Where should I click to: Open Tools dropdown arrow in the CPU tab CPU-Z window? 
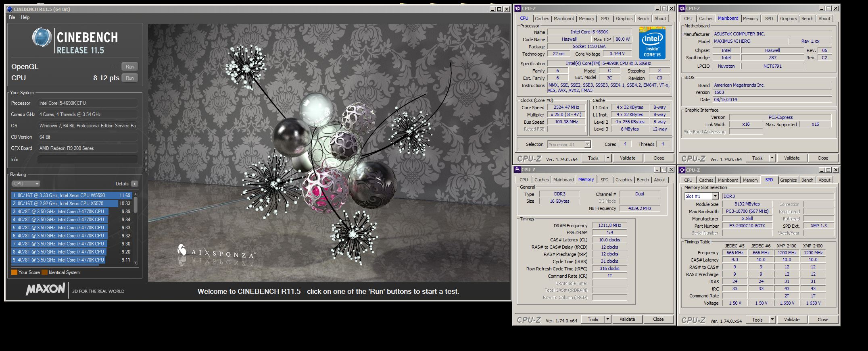(608, 158)
